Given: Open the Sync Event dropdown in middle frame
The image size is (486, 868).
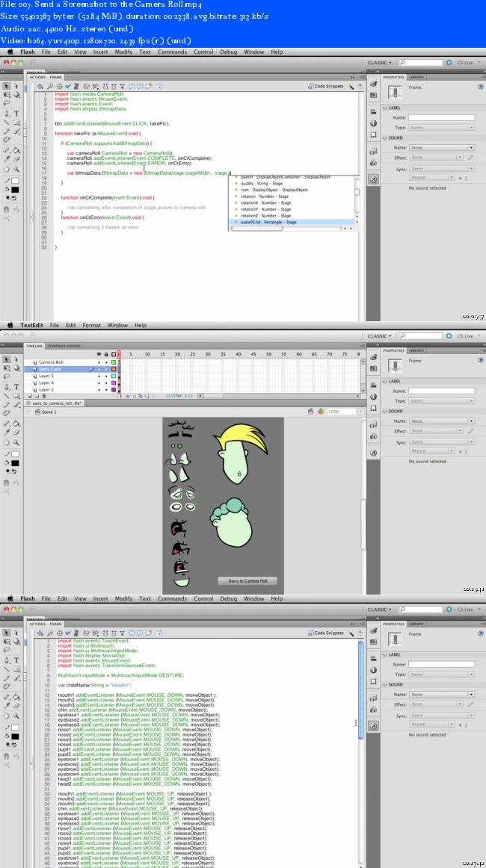Looking at the screenshot, I should point(442,441).
